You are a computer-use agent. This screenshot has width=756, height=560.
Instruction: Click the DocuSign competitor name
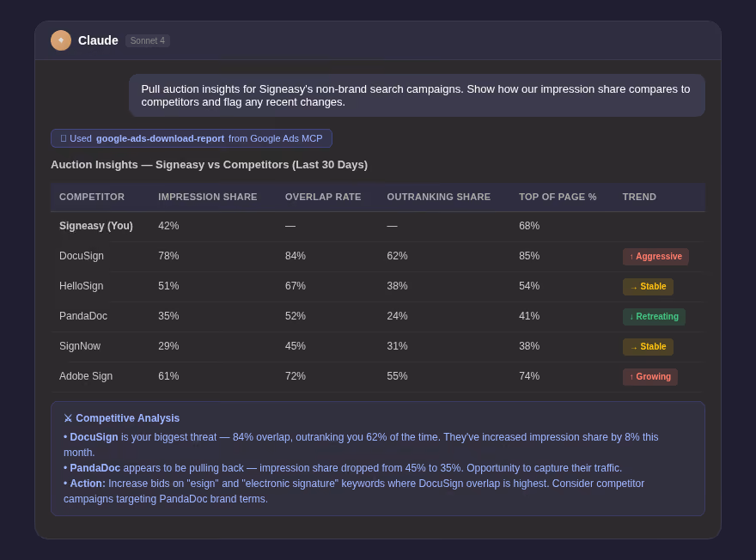(82, 256)
